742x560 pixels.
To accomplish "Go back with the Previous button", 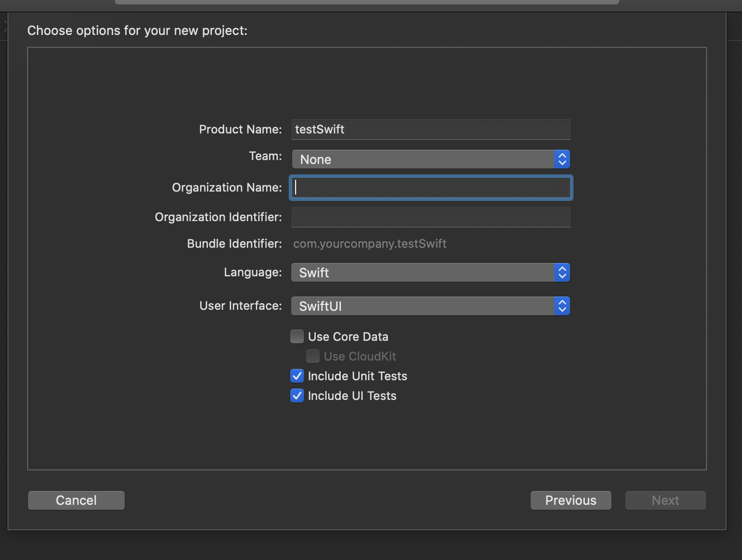I will coord(571,500).
